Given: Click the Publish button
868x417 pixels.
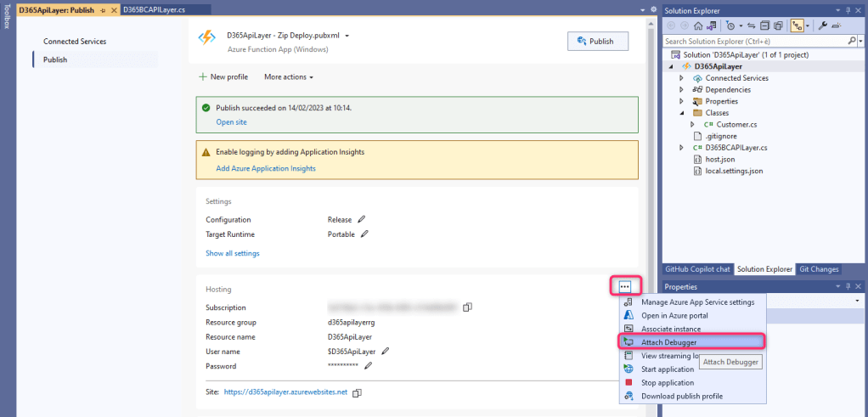Looking at the screenshot, I should click(597, 41).
